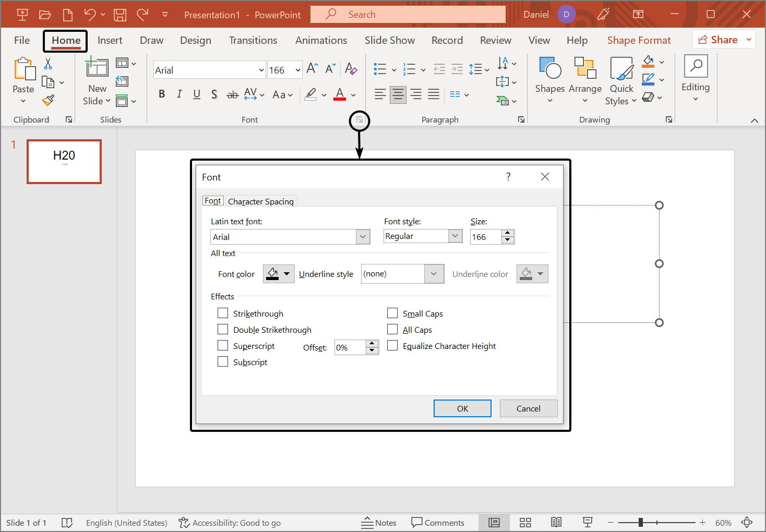Enable the Small Caps effect

[392, 313]
